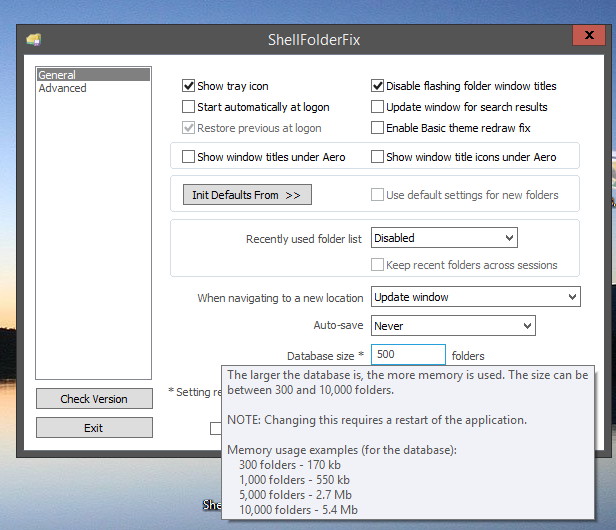The width and height of the screenshot is (616, 530).
Task: Close the ShellFolderFix window
Action: tap(589, 35)
